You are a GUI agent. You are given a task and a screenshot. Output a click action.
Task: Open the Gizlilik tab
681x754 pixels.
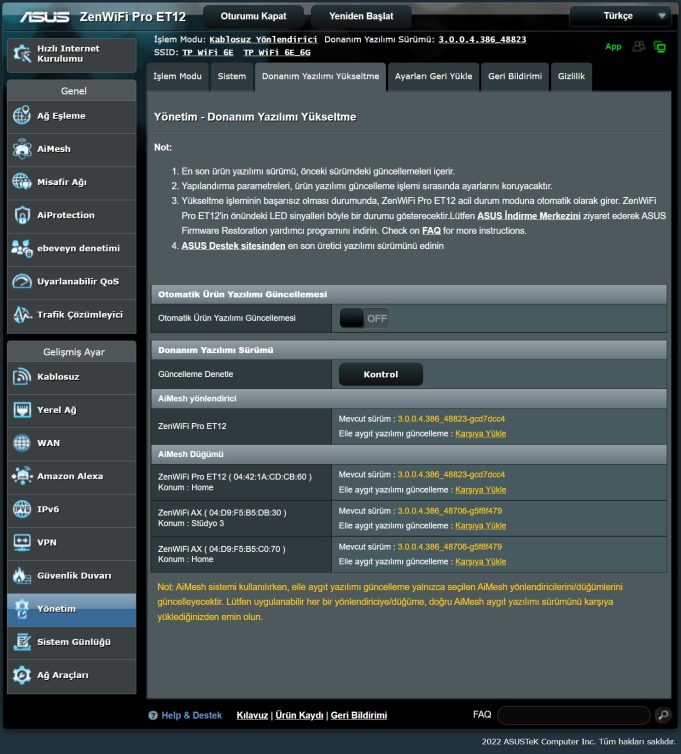tap(571, 76)
